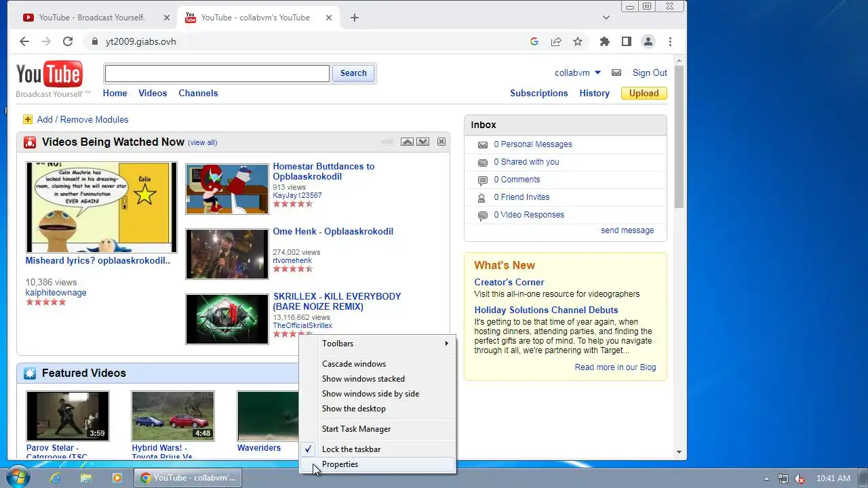
Task: Open the Parov Stelar video thumbnail
Action: point(67,415)
